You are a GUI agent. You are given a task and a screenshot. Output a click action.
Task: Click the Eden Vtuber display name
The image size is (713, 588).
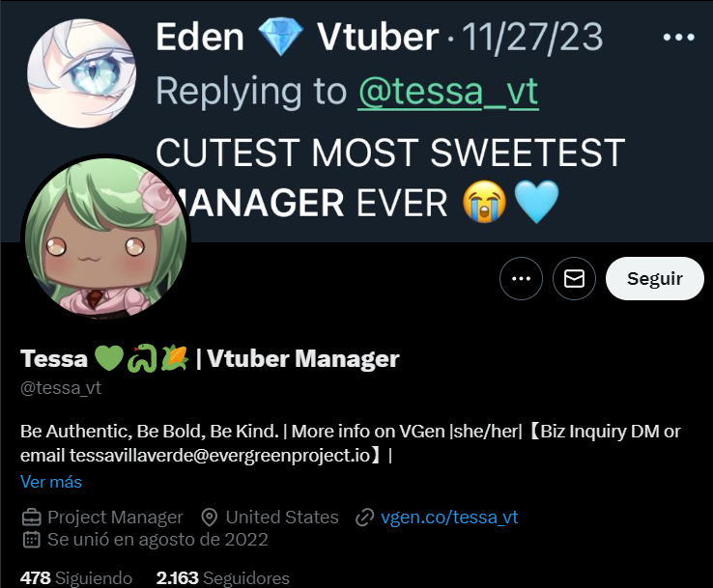coord(298,38)
